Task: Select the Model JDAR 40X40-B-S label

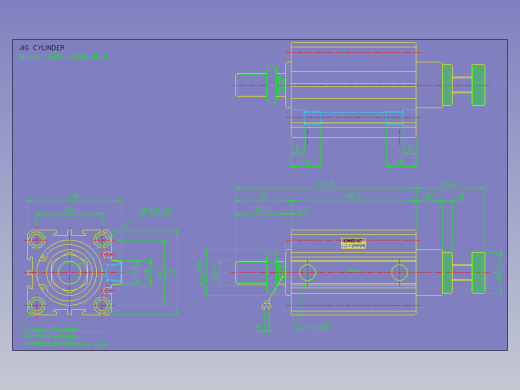Action: click(x=63, y=57)
